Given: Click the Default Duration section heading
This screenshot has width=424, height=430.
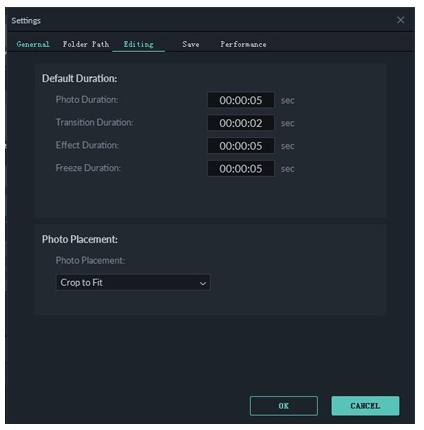Looking at the screenshot, I should pos(79,78).
